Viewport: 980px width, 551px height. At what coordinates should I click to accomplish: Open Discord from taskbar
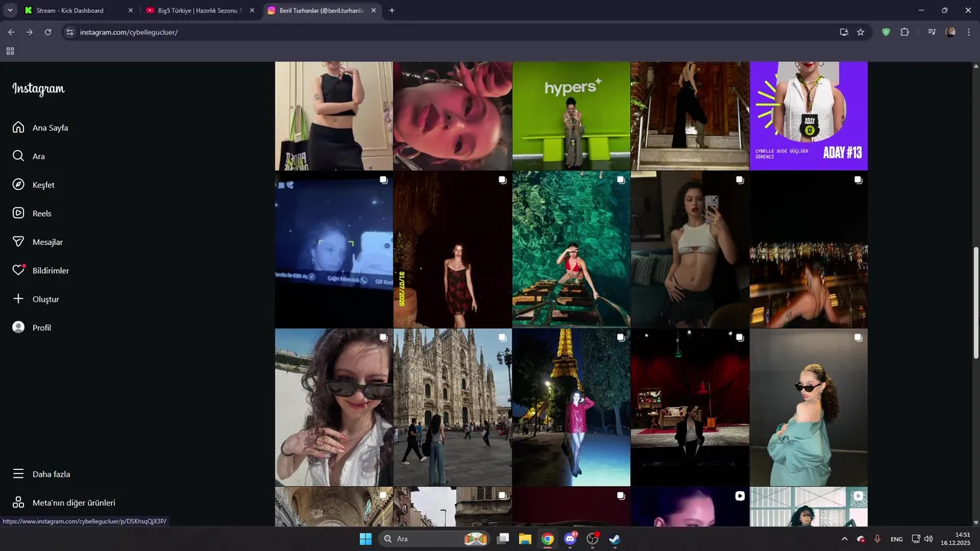coord(570,539)
